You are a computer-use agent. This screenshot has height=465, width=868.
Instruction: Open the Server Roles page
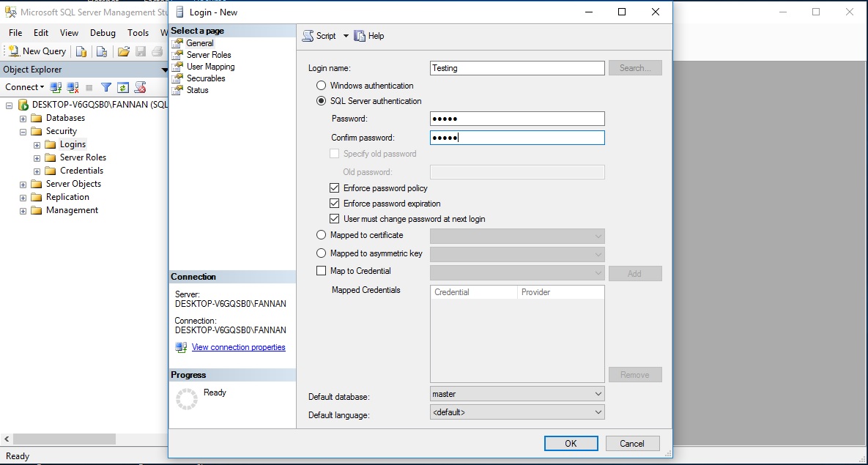208,55
